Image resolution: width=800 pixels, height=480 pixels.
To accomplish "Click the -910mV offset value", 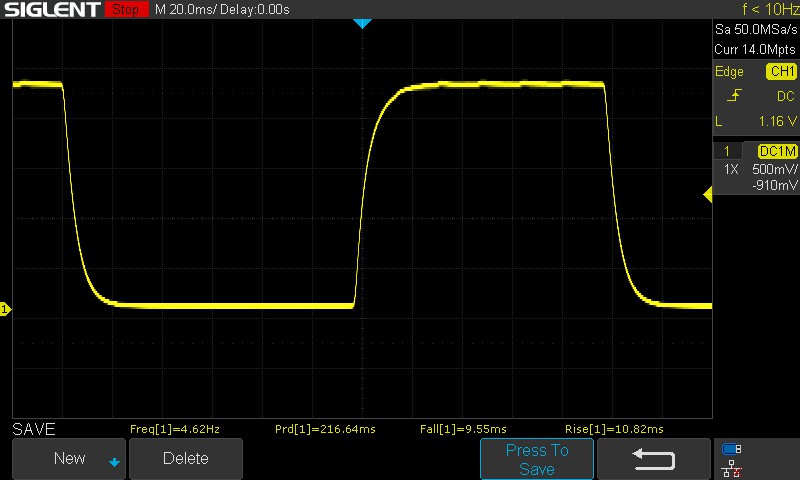I will coord(774,185).
